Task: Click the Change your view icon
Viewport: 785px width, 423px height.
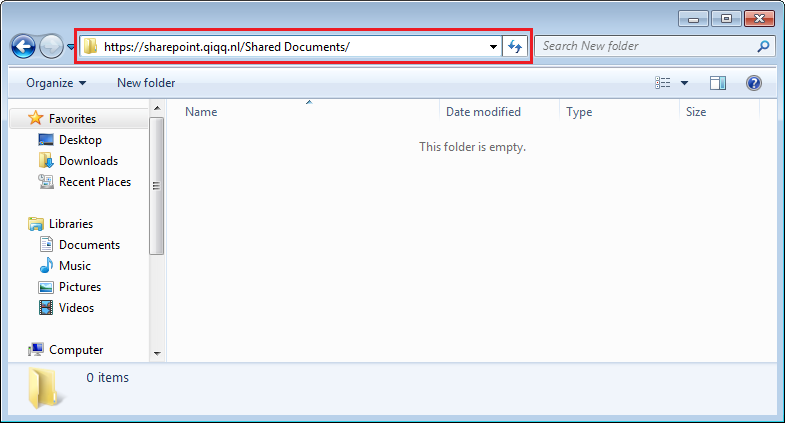Action: point(663,83)
